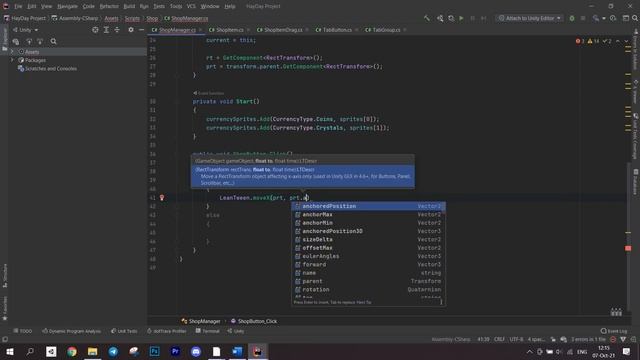The image size is (640, 360).
Task: Select eulerAngles completion item
Action: point(368,256)
